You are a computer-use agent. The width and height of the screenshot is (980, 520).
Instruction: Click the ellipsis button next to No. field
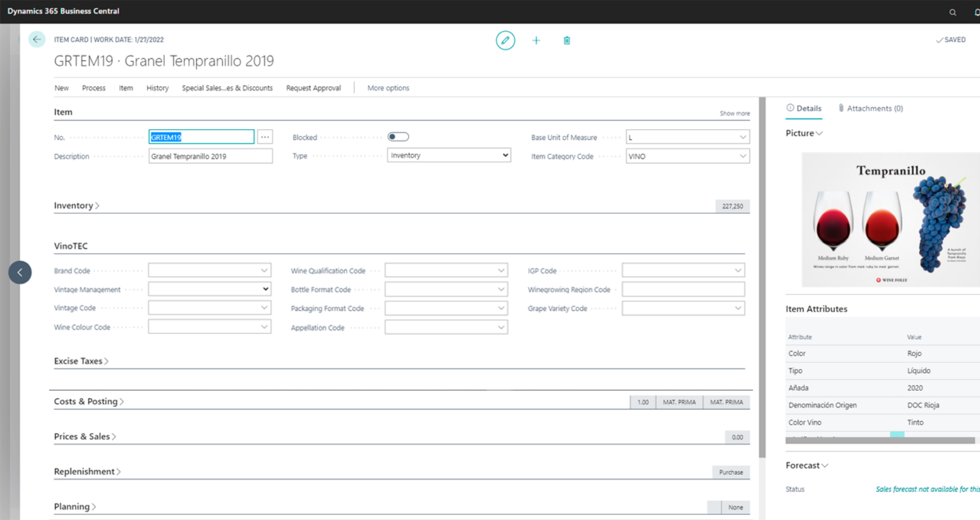click(264, 137)
